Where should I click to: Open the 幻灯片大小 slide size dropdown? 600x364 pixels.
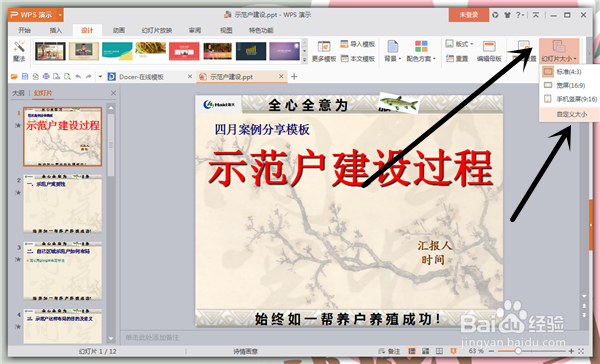coord(559,51)
